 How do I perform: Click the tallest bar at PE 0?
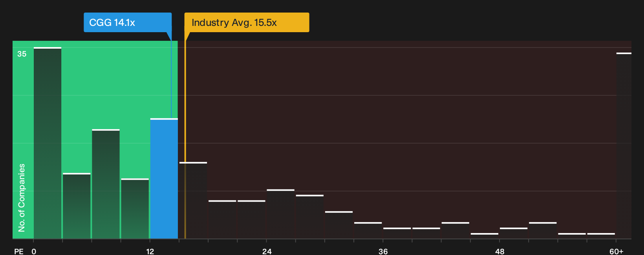[48, 143]
